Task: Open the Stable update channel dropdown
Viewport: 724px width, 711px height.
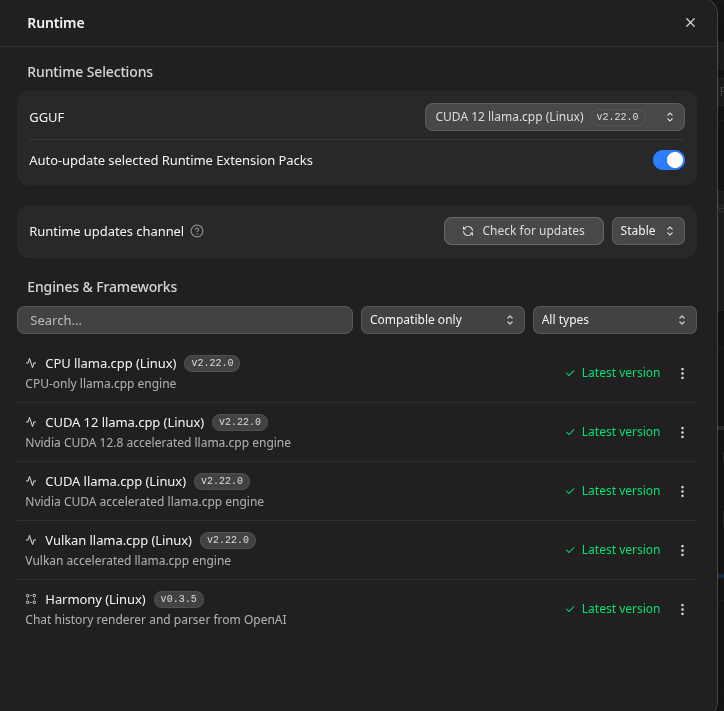Action: (x=648, y=231)
